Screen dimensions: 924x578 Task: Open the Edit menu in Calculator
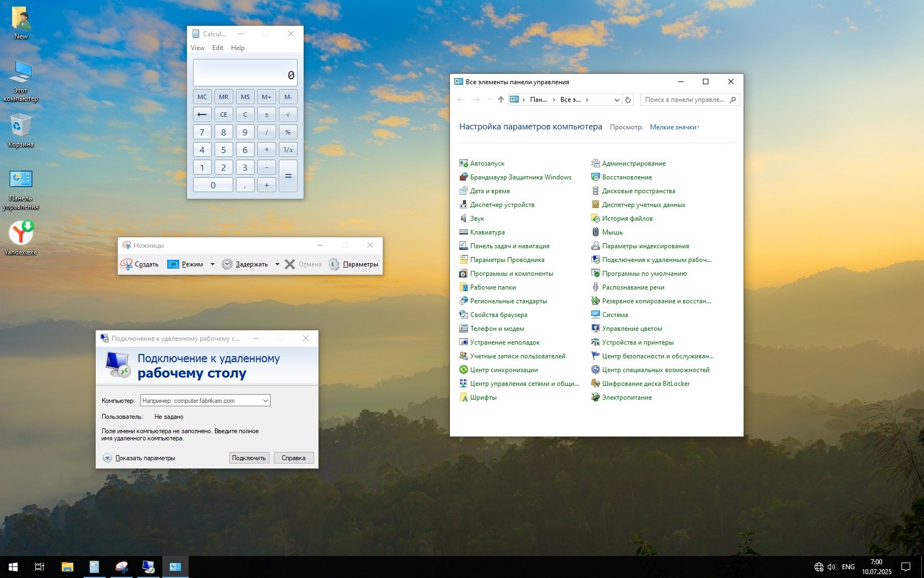tap(218, 48)
